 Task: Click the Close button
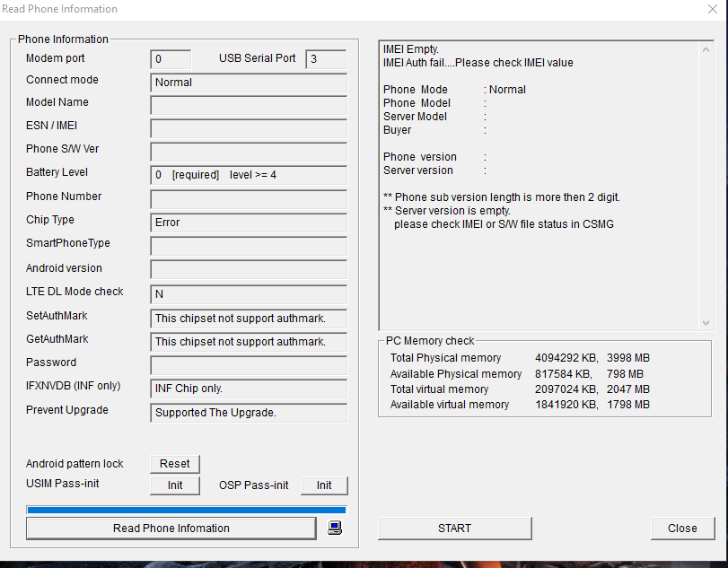pos(682,529)
